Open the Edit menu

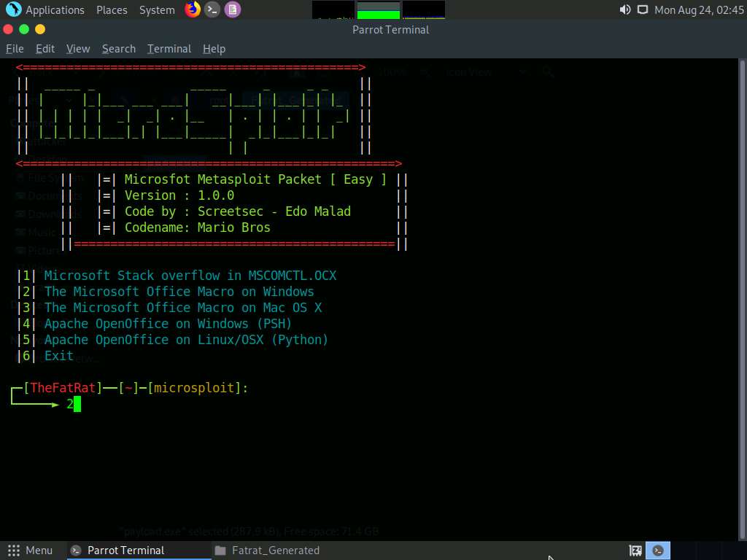tap(45, 49)
